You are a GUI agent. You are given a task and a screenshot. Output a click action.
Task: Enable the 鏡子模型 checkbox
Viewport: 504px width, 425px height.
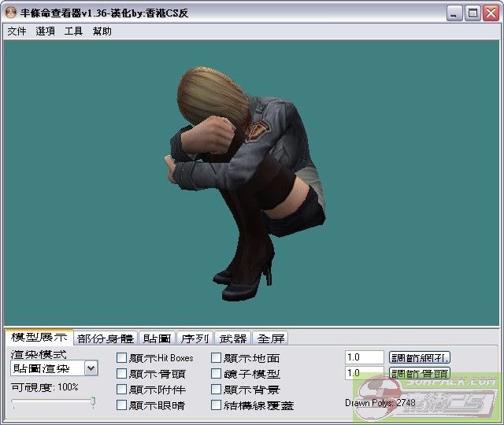pyautogui.click(x=216, y=373)
